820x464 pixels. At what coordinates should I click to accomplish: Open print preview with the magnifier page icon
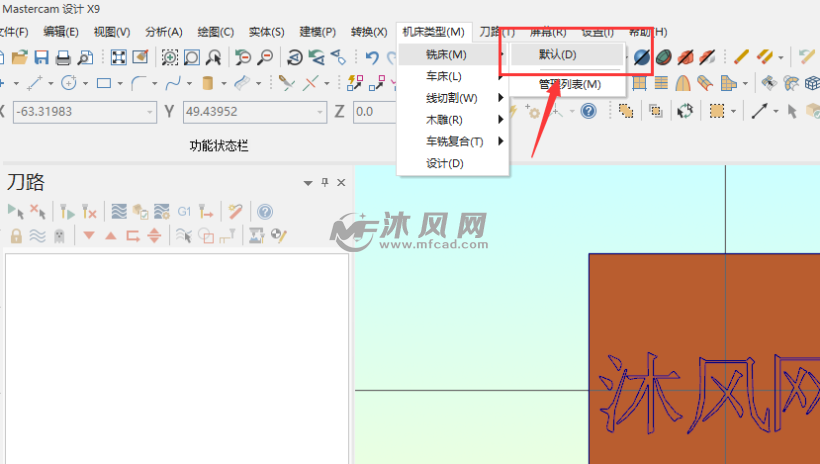click(x=85, y=57)
